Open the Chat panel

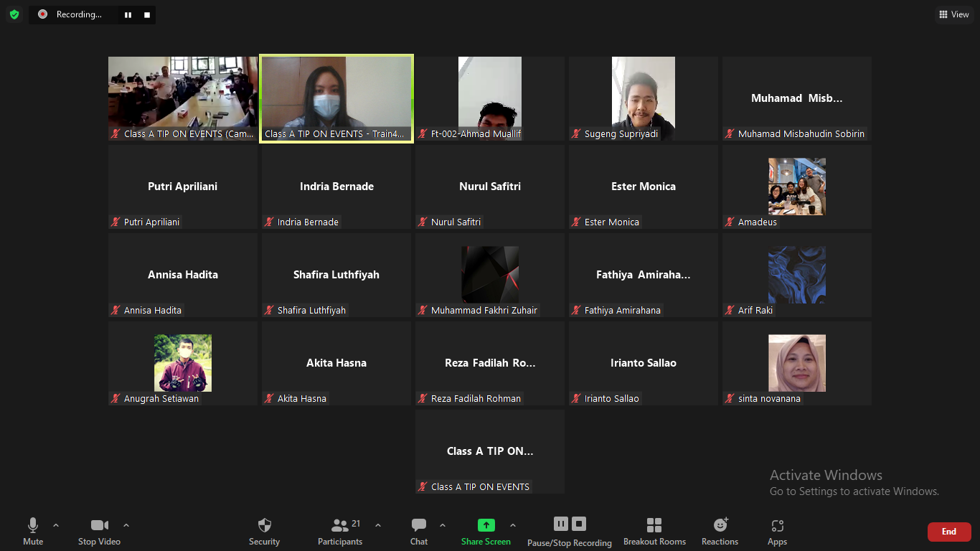point(419,531)
